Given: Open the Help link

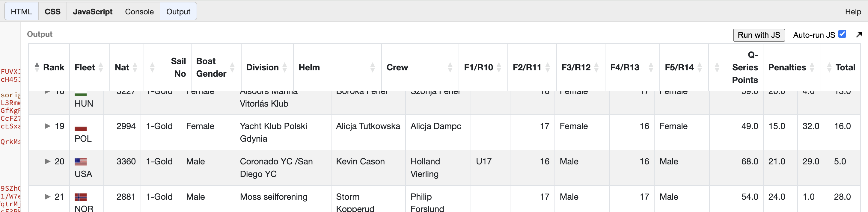Looking at the screenshot, I should tap(853, 11).
